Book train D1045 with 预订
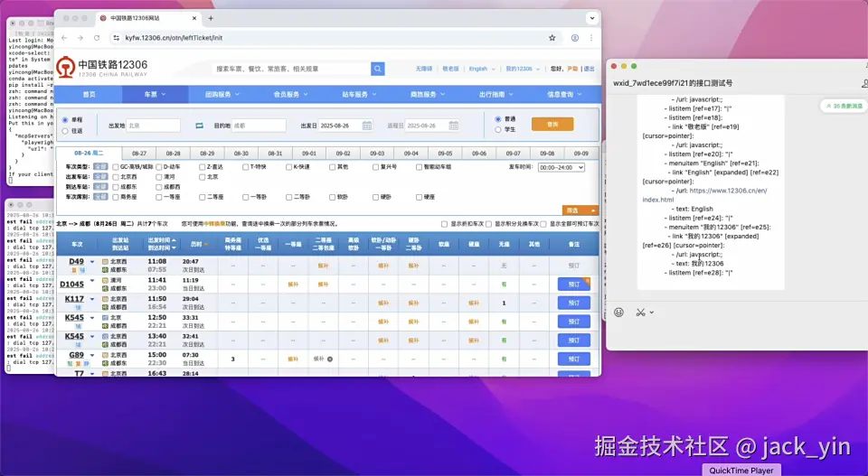 574,285
